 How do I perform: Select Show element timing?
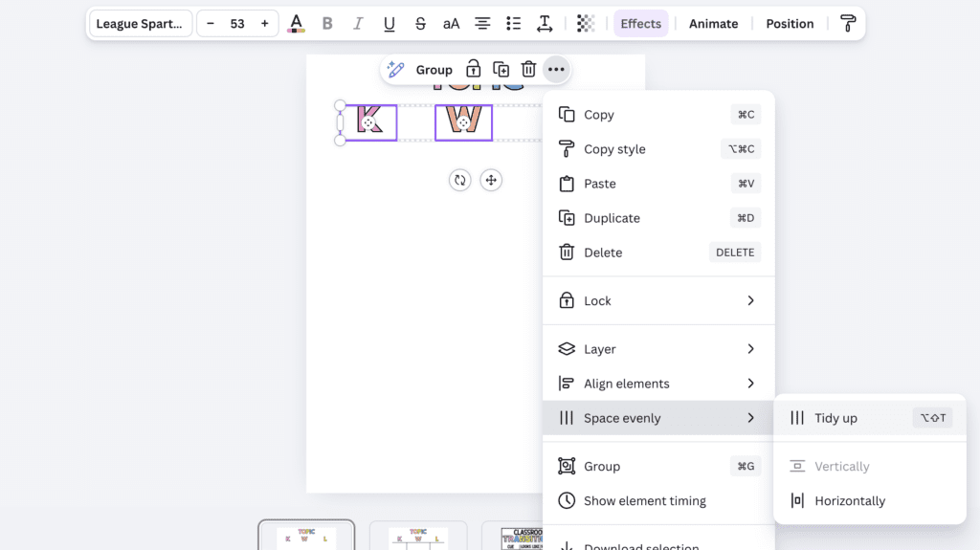(x=658, y=500)
